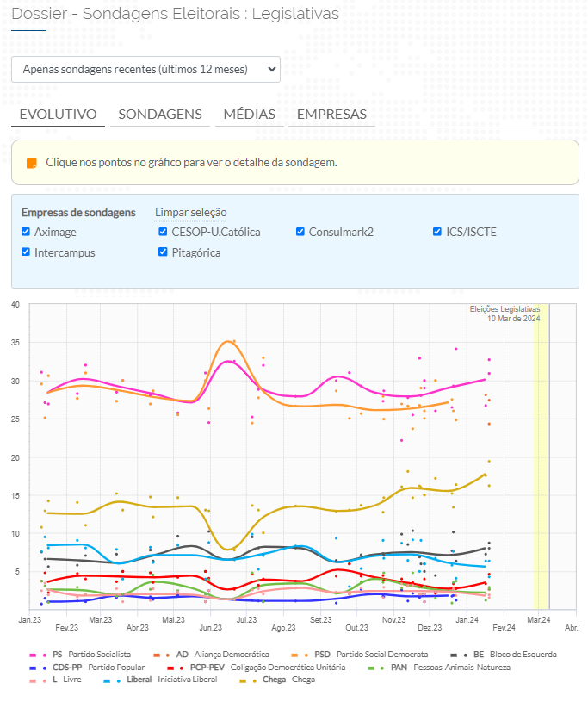Open the SONDAGENS tab
588x702 pixels.
[x=160, y=115]
